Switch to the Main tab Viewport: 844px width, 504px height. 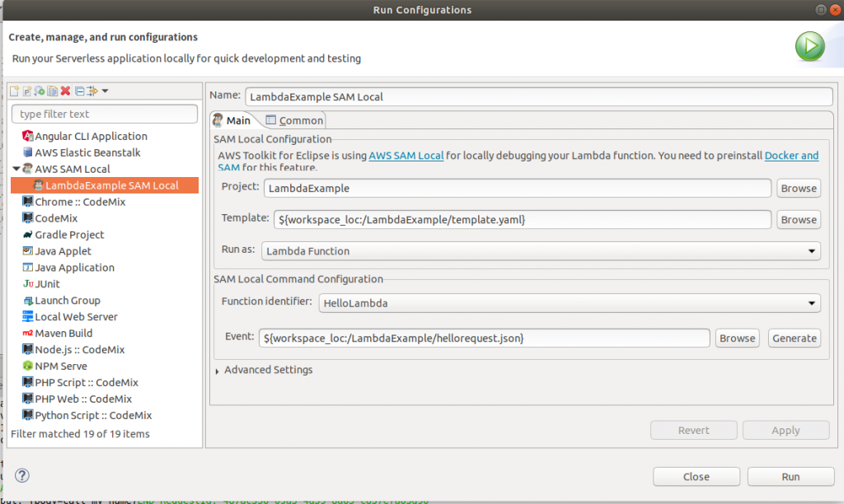pos(232,120)
